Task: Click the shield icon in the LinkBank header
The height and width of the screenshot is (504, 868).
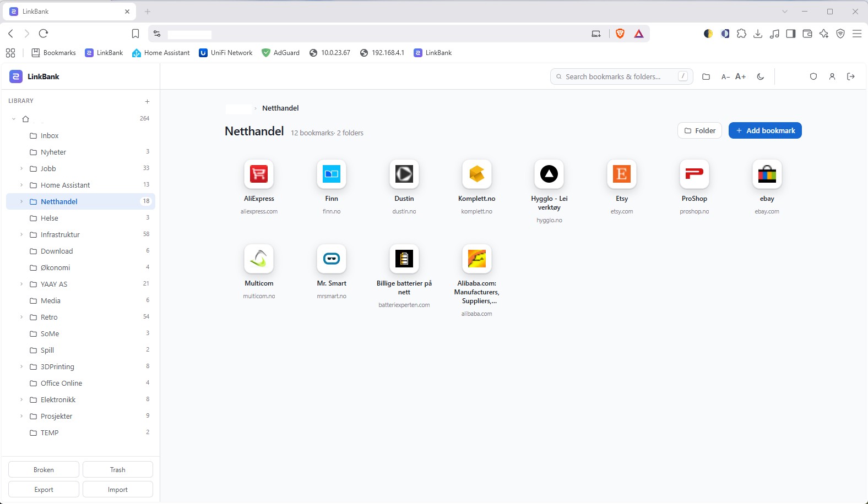Action: tap(813, 76)
